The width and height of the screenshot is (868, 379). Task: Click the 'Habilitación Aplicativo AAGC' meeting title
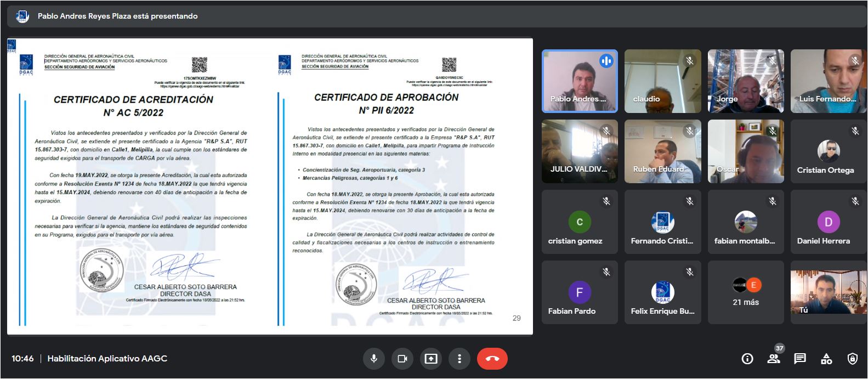[x=107, y=359]
